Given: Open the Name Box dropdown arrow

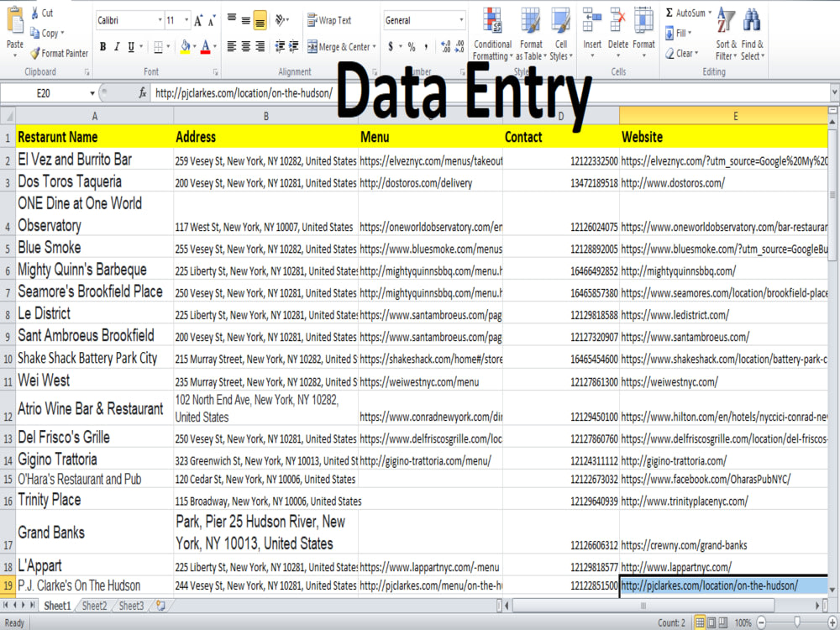Looking at the screenshot, I should click(x=92, y=93).
